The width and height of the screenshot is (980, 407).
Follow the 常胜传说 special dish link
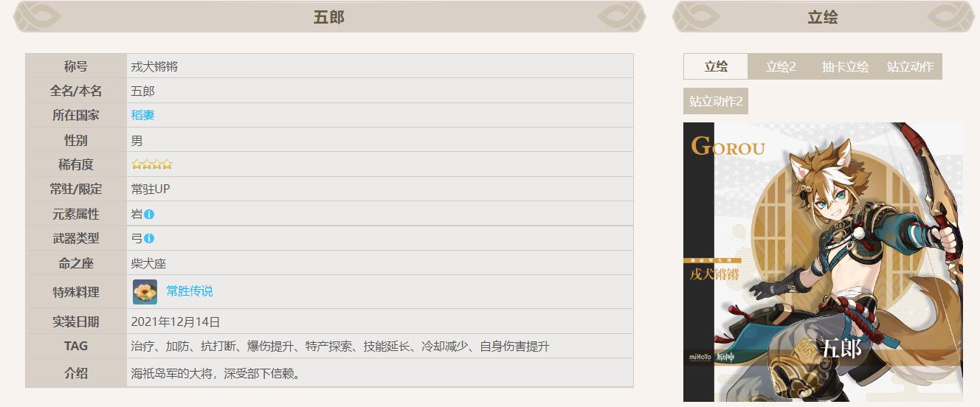coord(190,291)
